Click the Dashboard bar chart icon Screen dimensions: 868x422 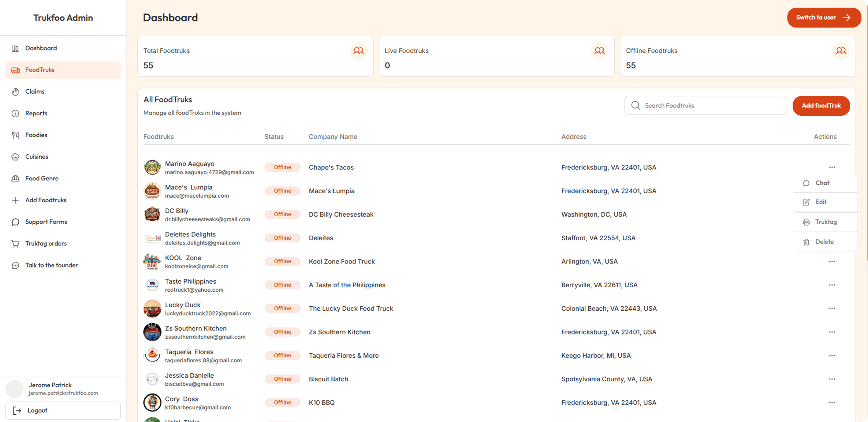click(x=16, y=48)
